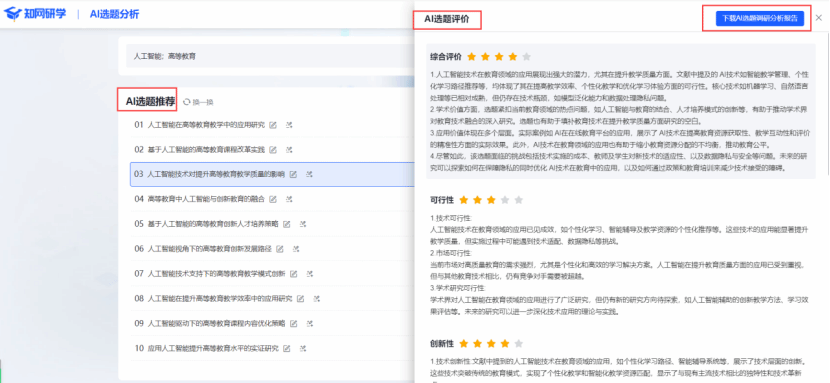This screenshot has width=830, height=383.
Task: Click evaluation icon after topic 10 edit icon
Action: click(303, 349)
